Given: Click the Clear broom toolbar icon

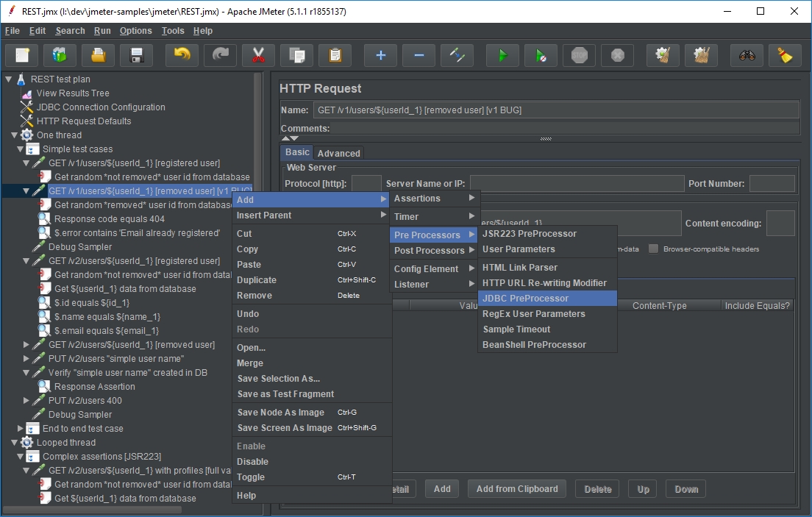Looking at the screenshot, I should pos(663,55).
